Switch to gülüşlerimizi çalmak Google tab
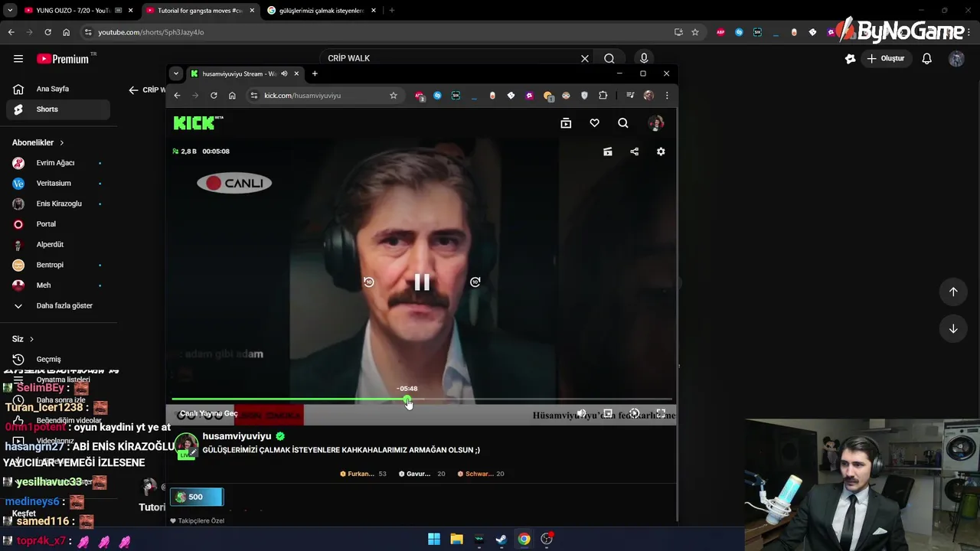Viewport: 980px width, 551px height. click(322, 11)
